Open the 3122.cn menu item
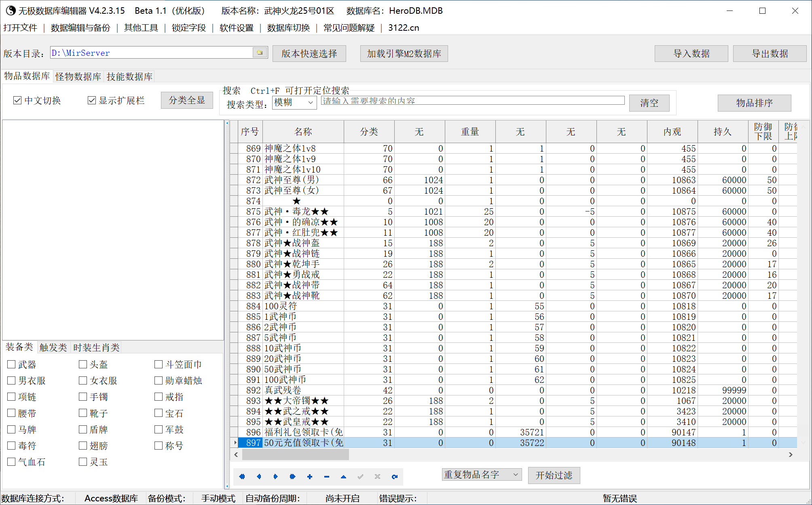 [404, 27]
